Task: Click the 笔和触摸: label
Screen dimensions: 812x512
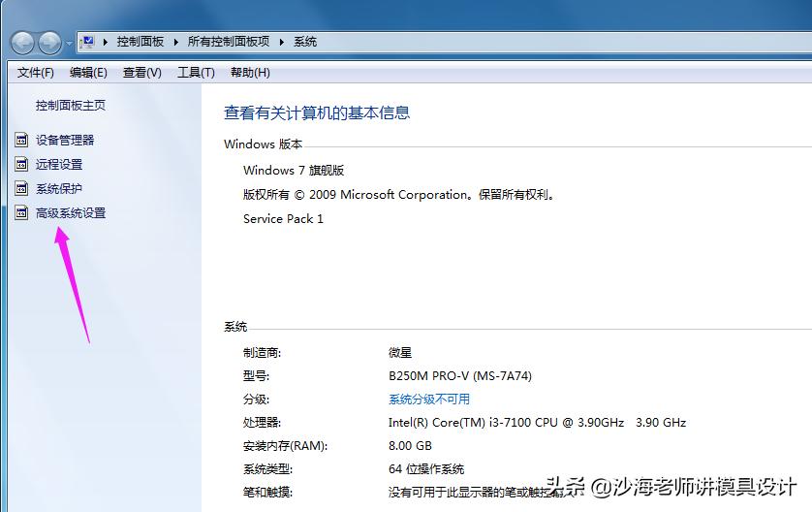Action: pos(267,492)
